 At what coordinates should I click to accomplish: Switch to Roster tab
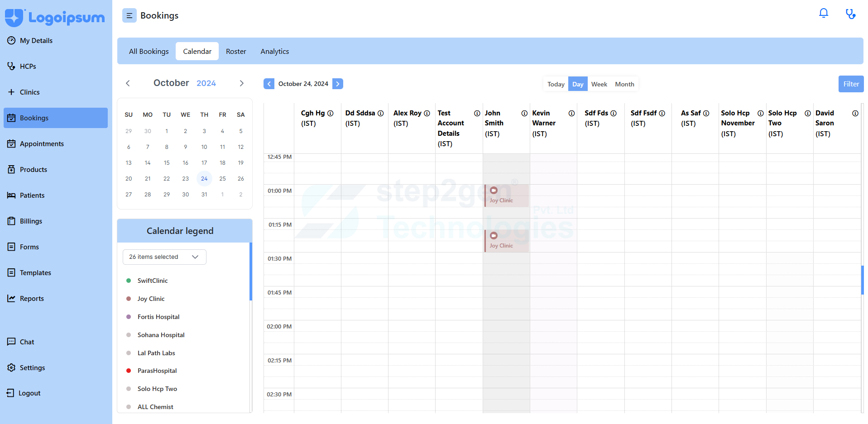coord(236,52)
